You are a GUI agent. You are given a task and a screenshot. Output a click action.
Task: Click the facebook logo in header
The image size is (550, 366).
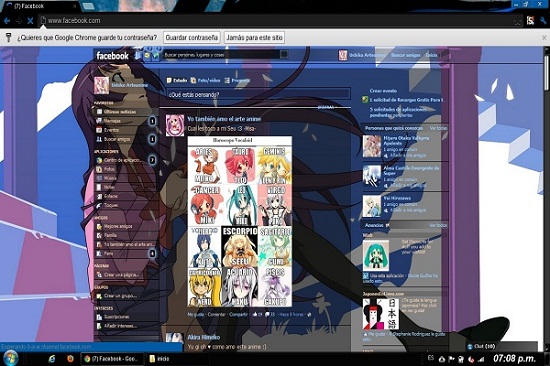(113, 56)
